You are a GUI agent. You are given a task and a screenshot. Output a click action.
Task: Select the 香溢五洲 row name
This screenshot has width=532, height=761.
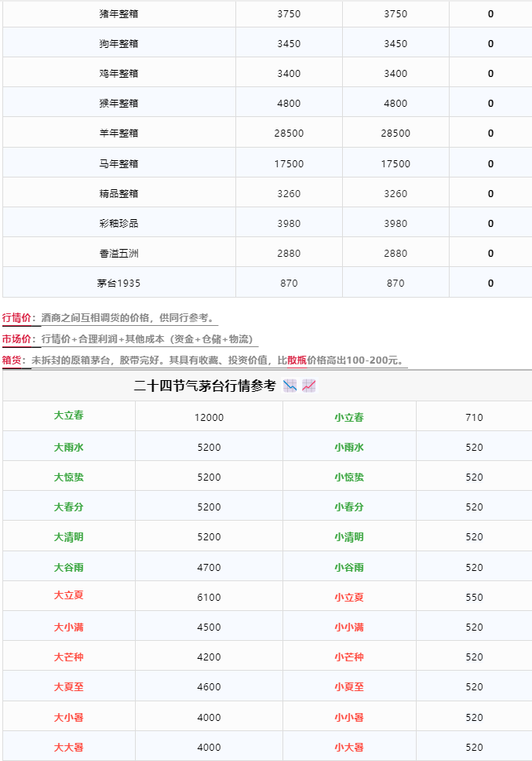click(118, 254)
